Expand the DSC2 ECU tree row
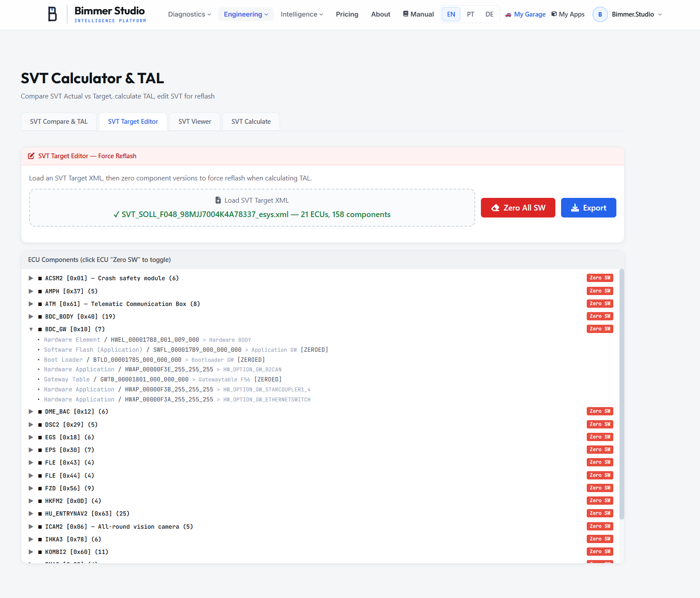The height and width of the screenshot is (598, 700). coord(31,425)
